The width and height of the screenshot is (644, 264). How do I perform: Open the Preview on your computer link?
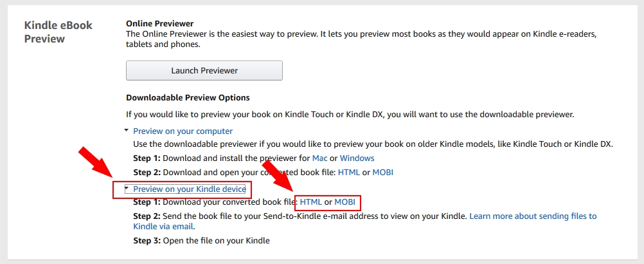(x=183, y=131)
